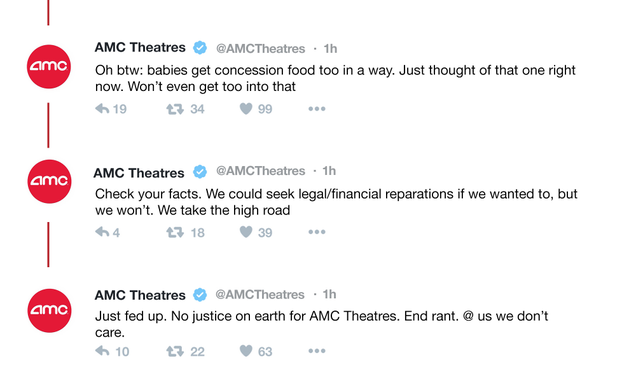Open more options on "Check your facts" tweet

317,232
